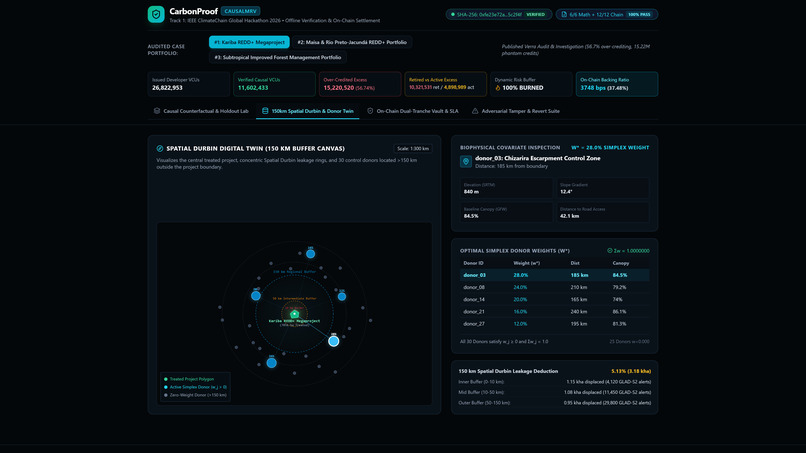Click the Over-Credited Excess card
Image resolution: width=806 pixels, height=453 pixels.
360,84
